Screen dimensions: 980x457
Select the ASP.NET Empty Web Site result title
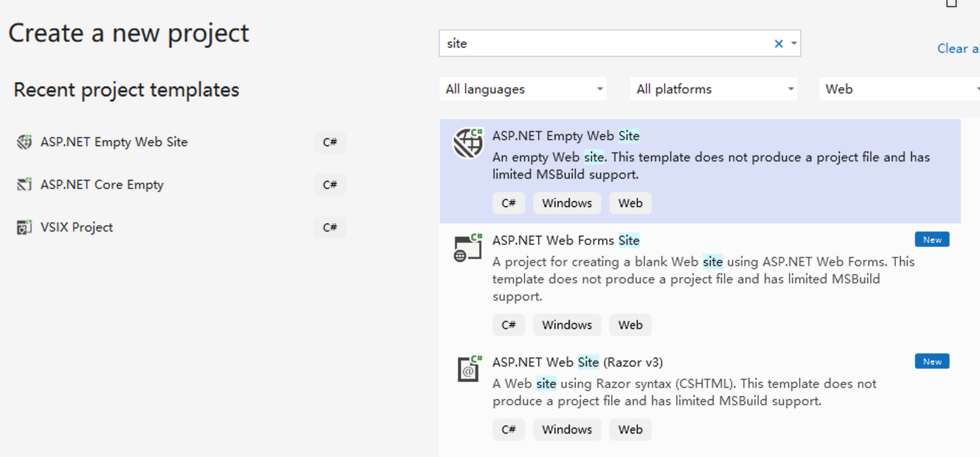[566, 136]
